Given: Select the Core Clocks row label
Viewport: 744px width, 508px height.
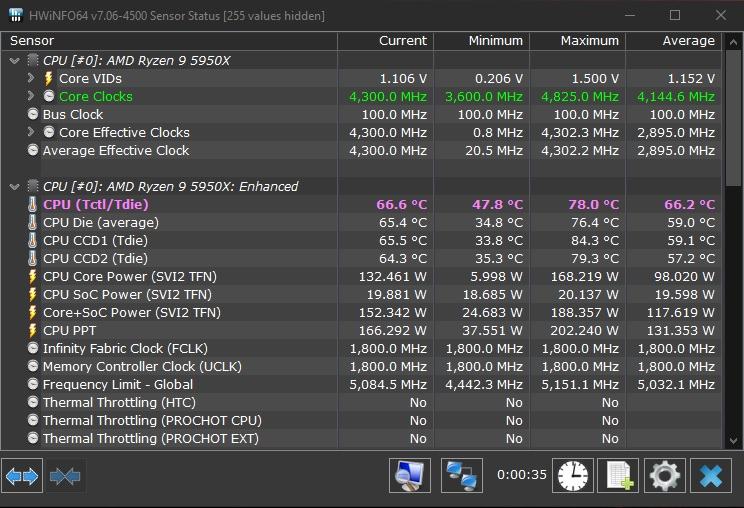Looking at the screenshot, I should pyautogui.click(x=96, y=96).
